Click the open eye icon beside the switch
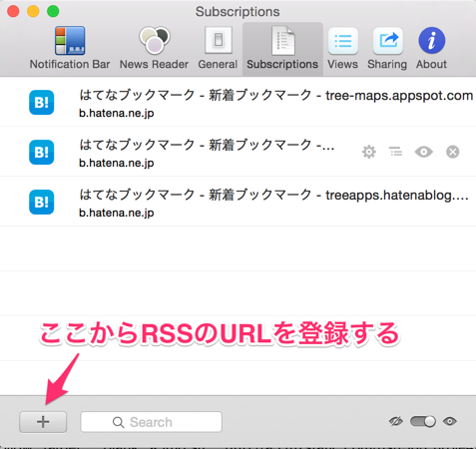 [450, 421]
